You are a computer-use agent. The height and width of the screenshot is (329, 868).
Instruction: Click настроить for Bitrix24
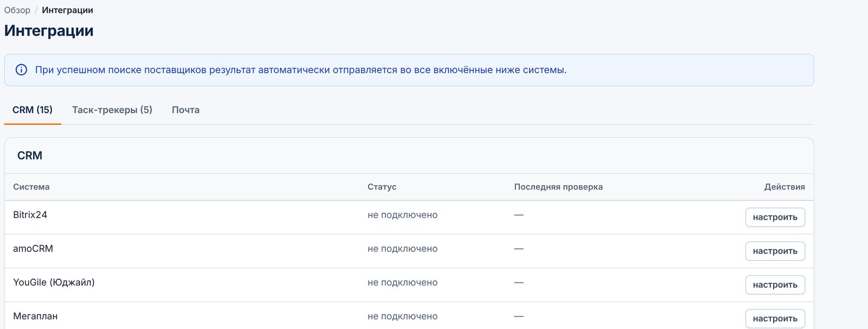tap(775, 217)
